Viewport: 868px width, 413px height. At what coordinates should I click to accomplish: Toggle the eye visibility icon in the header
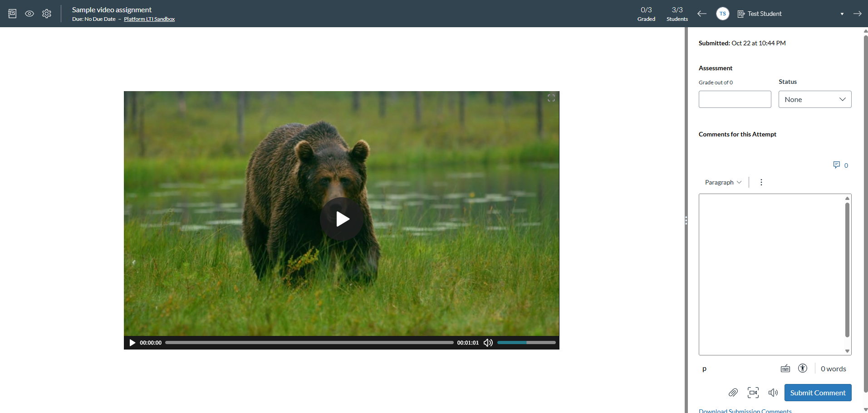pos(29,14)
